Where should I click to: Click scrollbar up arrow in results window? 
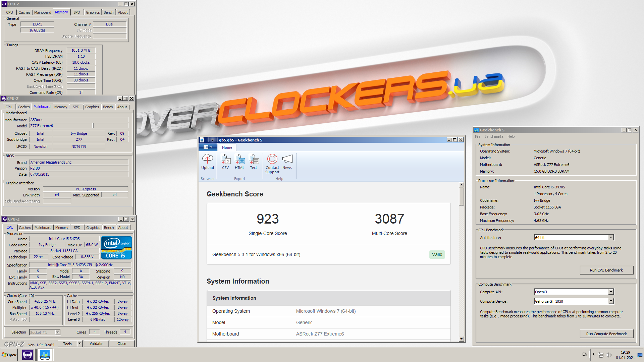pos(462,185)
